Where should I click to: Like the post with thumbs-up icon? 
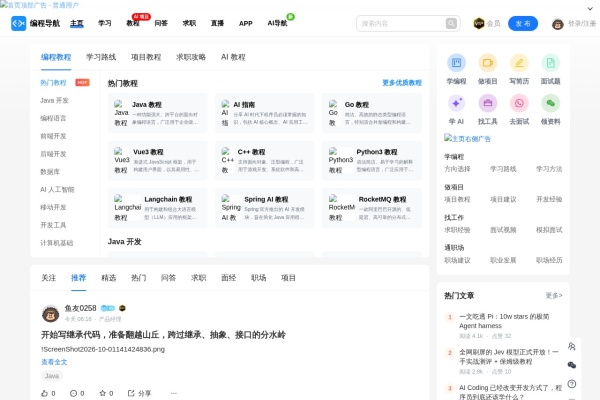coord(44,393)
